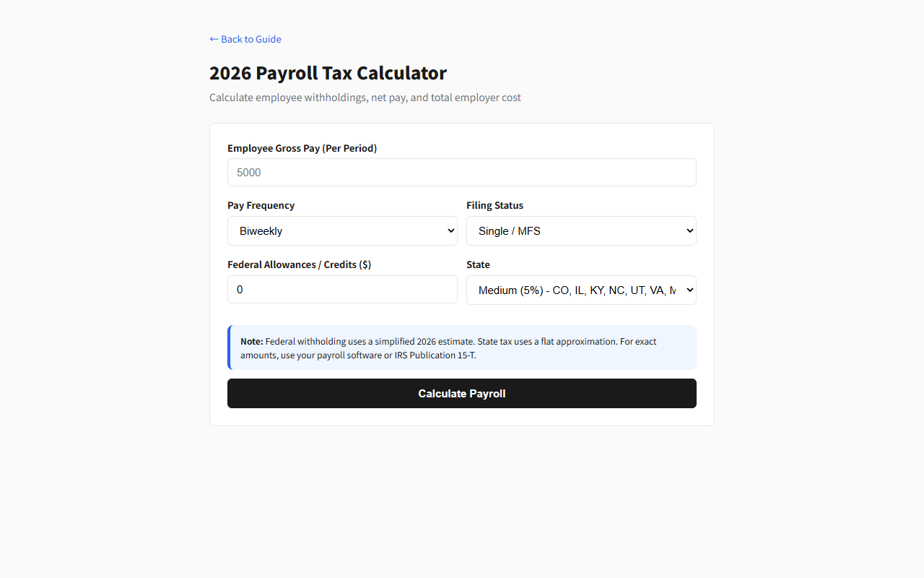Expand the State tax rate dropdown

[581, 290]
